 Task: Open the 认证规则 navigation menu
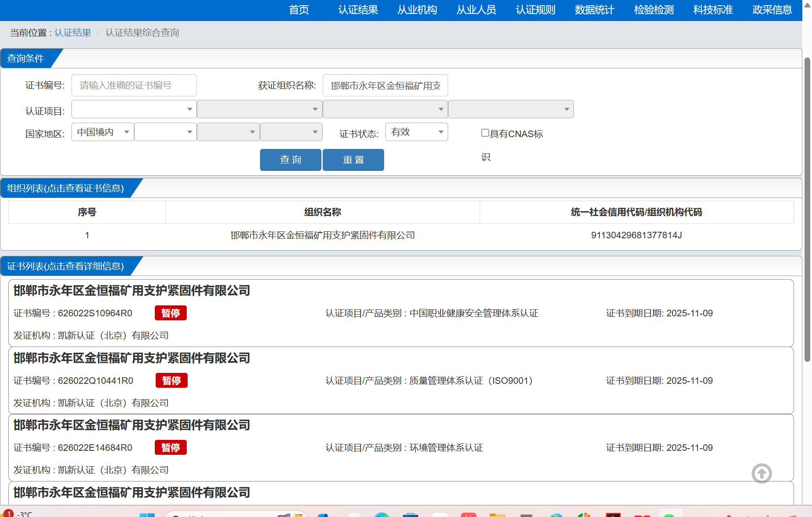pyautogui.click(x=536, y=10)
